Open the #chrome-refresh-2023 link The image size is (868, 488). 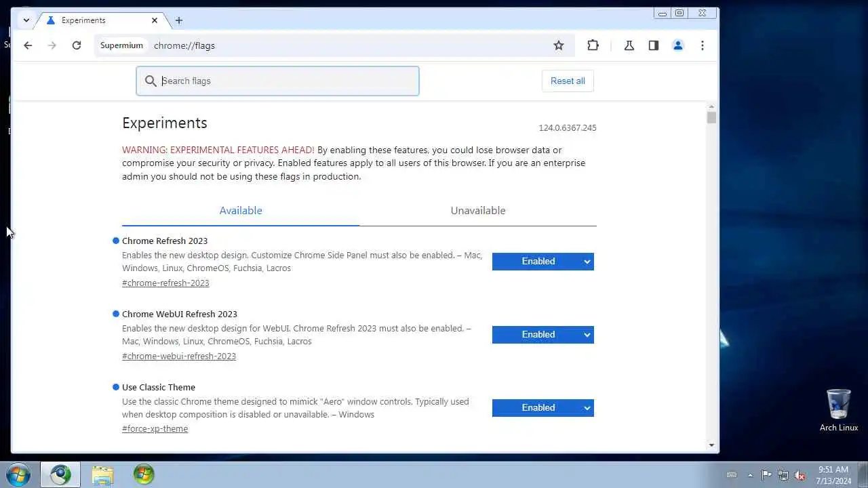click(165, 283)
